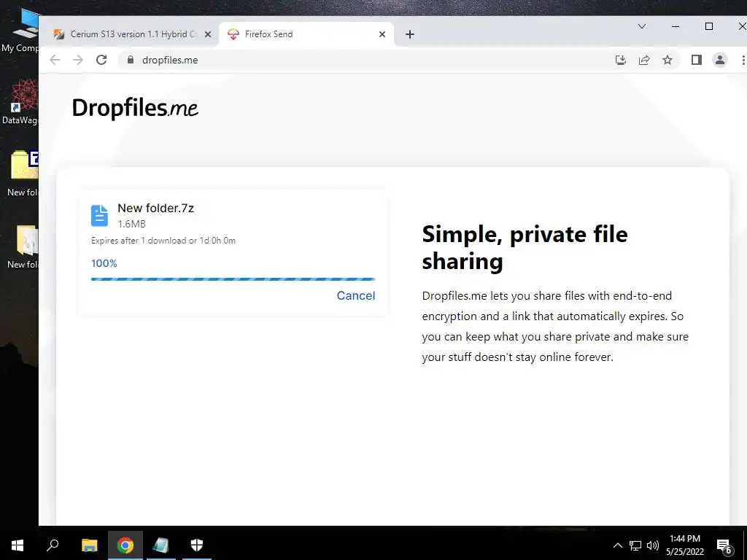Image resolution: width=747 pixels, height=560 pixels.
Task: Open a new browser tab
Action: click(410, 34)
